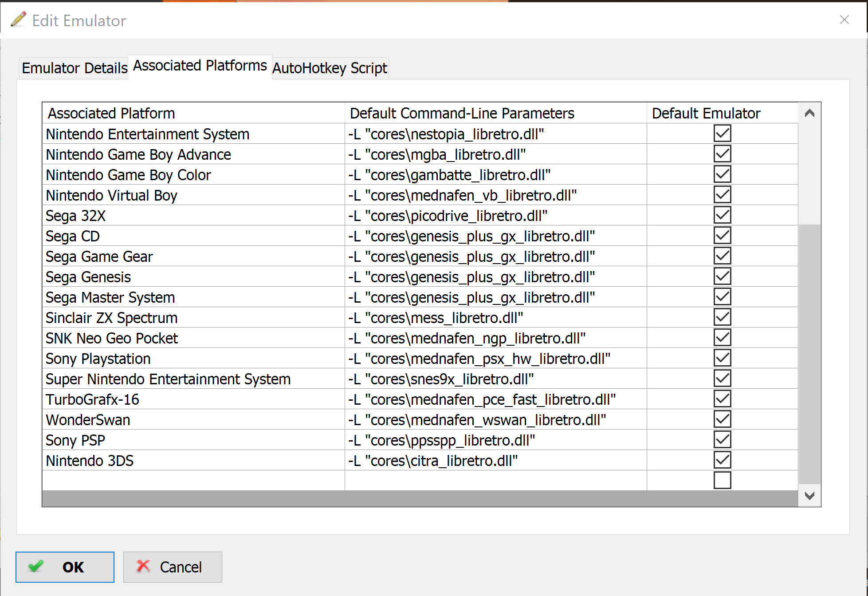Toggle Sega Genesis default emulator checkbox
Viewport: 868px width, 596px height.
pos(722,276)
